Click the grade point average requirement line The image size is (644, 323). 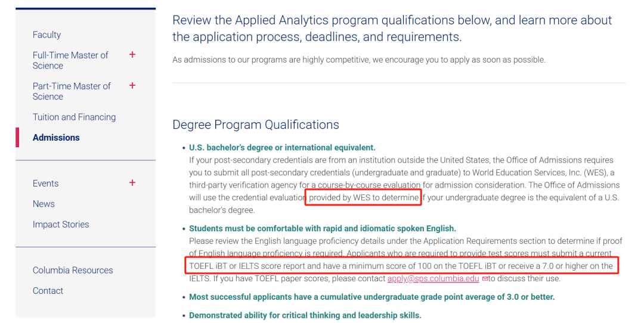371,297
